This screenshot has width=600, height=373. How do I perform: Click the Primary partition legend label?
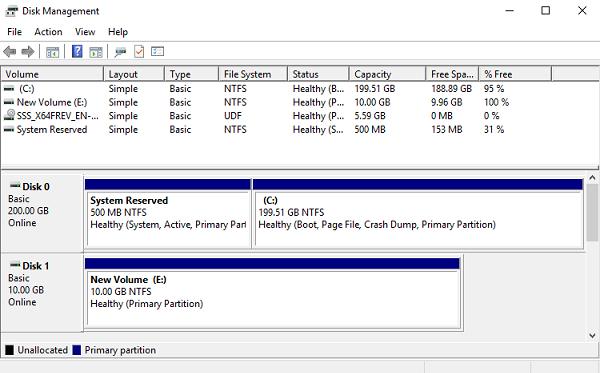click(120, 350)
